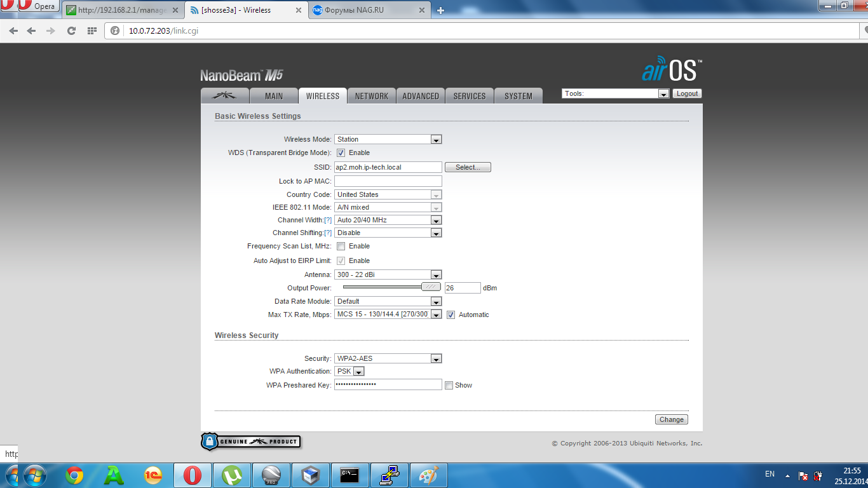Open the ADVANCED tab
This screenshot has width=868, height=488.
click(x=421, y=96)
